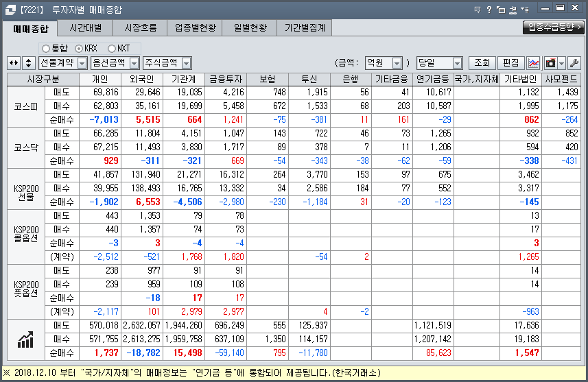Screen dimensions: 588x382
Task: Click the 862 코스피 기타법인 net buy cell
Action: point(521,120)
